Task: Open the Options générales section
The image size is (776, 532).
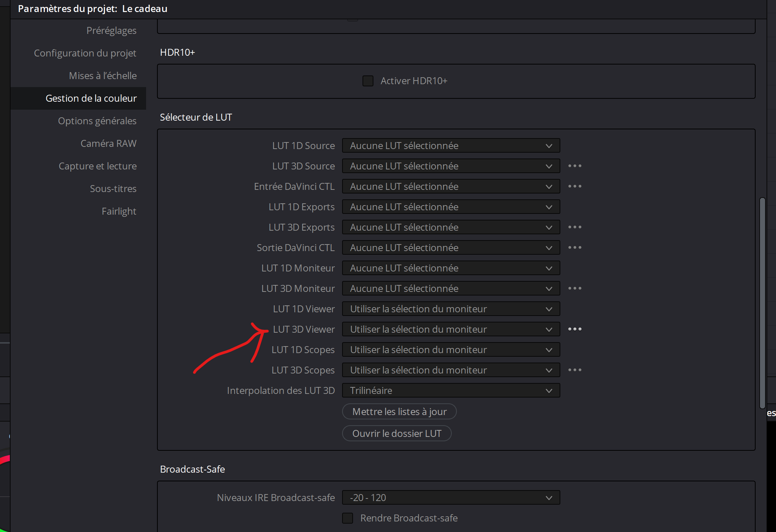Action: pyautogui.click(x=97, y=121)
